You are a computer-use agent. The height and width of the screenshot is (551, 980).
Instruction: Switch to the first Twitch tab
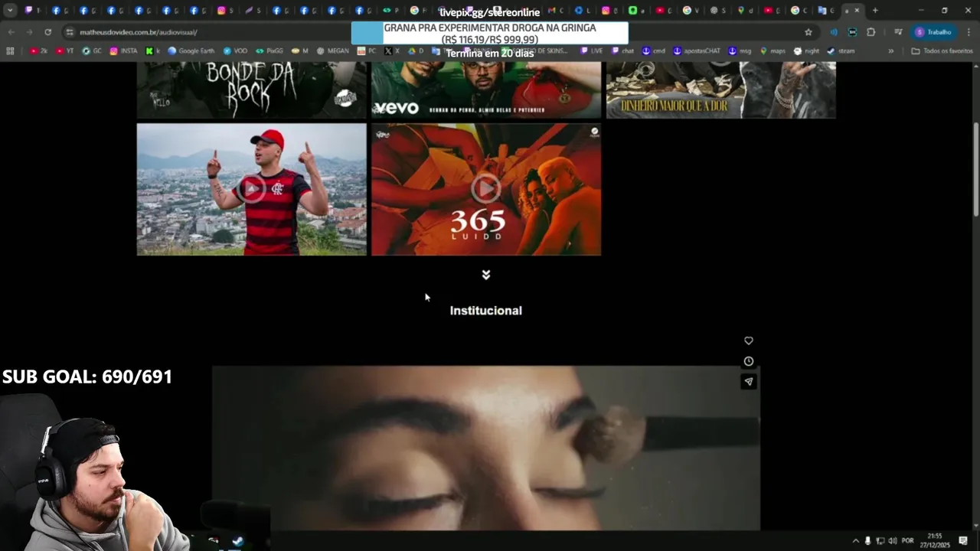click(34, 11)
